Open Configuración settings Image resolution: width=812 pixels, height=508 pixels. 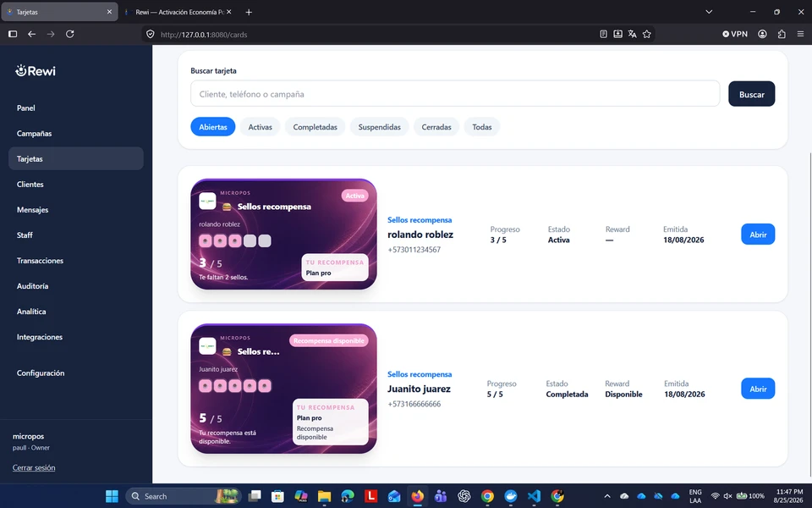click(x=41, y=373)
